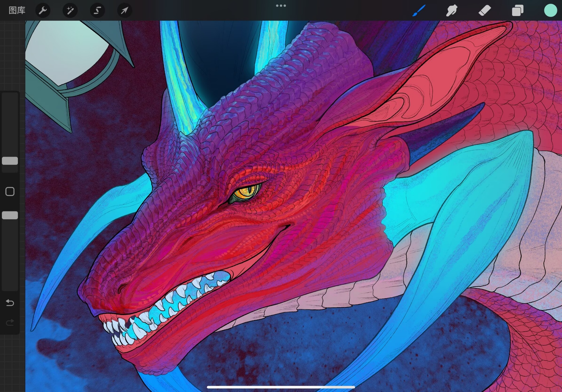Tap the square modify button in sidebar
Image resolution: width=562 pixels, height=392 pixels.
point(10,192)
